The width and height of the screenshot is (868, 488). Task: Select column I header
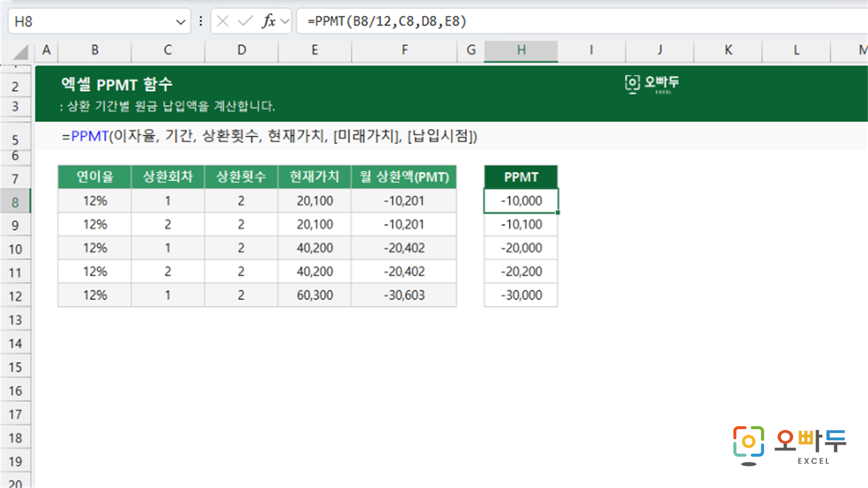(x=591, y=50)
